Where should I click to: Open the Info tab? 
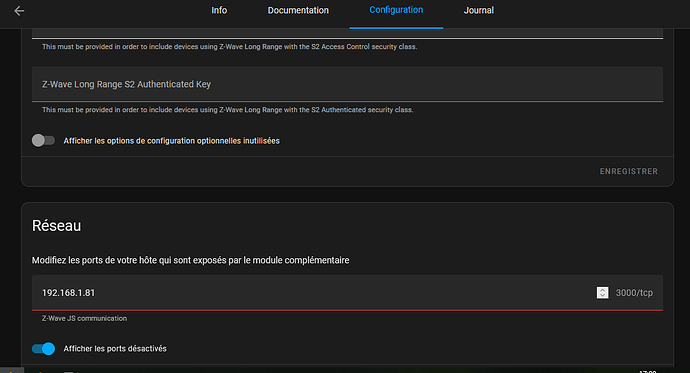(219, 10)
